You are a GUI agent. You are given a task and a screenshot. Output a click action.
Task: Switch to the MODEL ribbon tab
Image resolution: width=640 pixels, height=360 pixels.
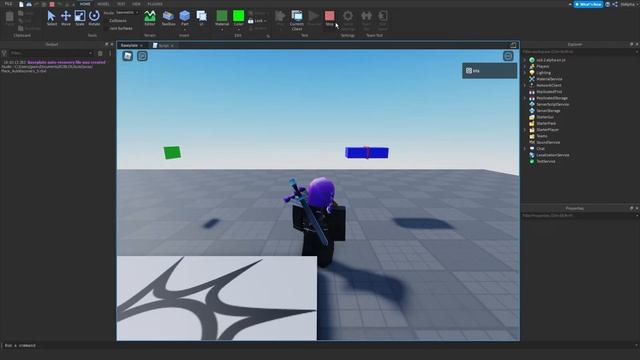(x=103, y=4)
